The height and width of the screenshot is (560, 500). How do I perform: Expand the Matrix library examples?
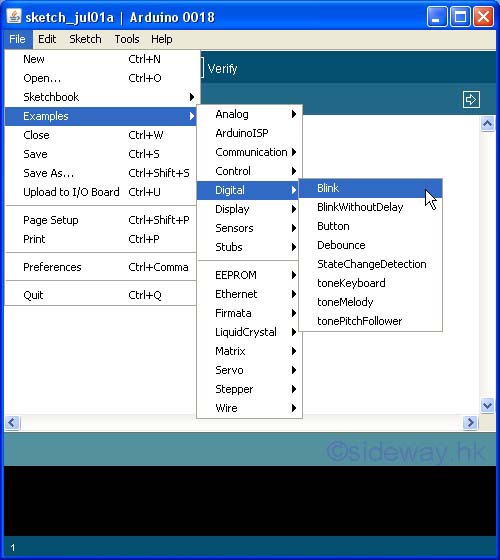point(250,351)
